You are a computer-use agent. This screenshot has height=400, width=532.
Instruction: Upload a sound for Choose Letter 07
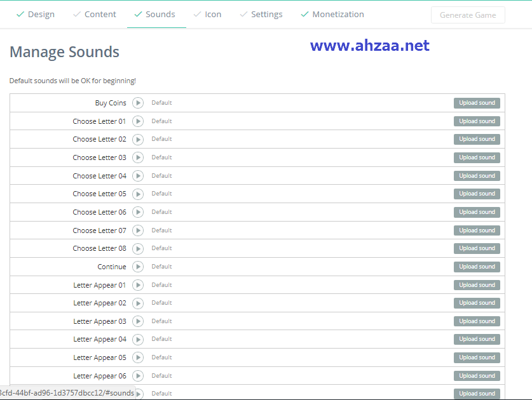(x=477, y=230)
